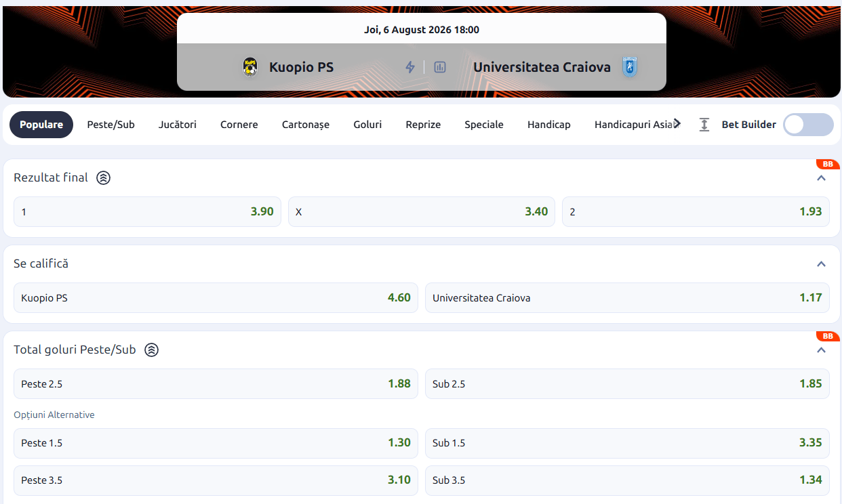
Task: Open the Jucători tab
Action: tap(178, 125)
